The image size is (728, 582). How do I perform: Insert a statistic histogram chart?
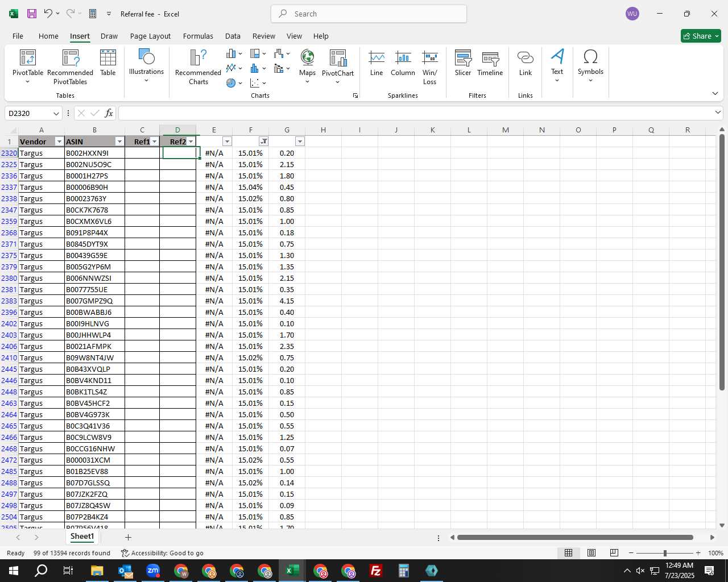[x=258, y=68]
